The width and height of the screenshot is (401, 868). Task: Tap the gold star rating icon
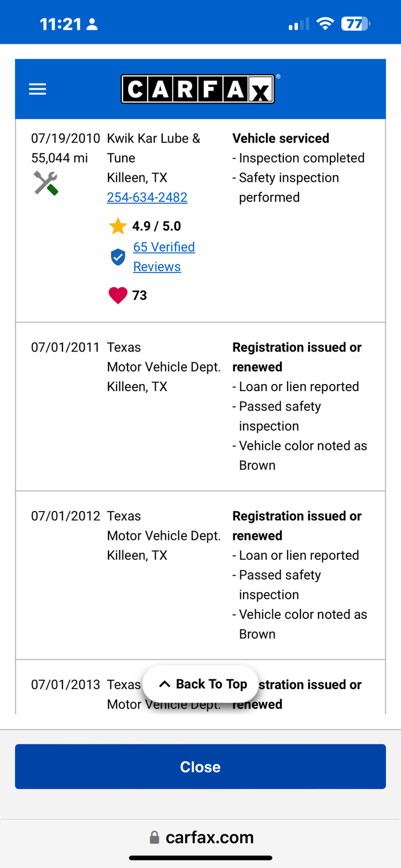[118, 226]
